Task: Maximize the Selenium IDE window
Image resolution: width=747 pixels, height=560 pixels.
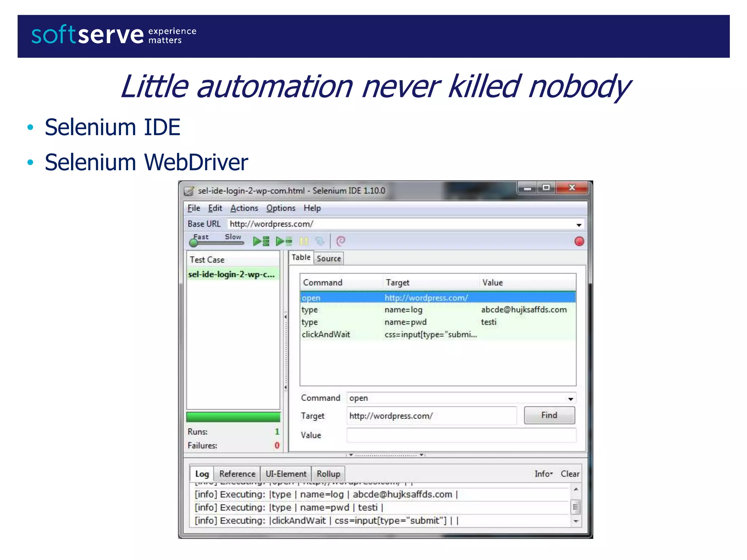Action: [x=546, y=188]
